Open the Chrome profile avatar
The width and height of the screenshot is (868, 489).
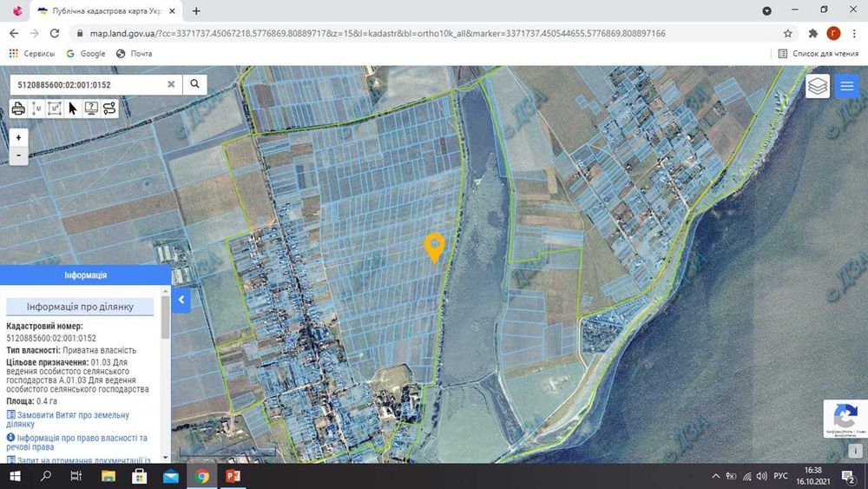coord(833,33)
